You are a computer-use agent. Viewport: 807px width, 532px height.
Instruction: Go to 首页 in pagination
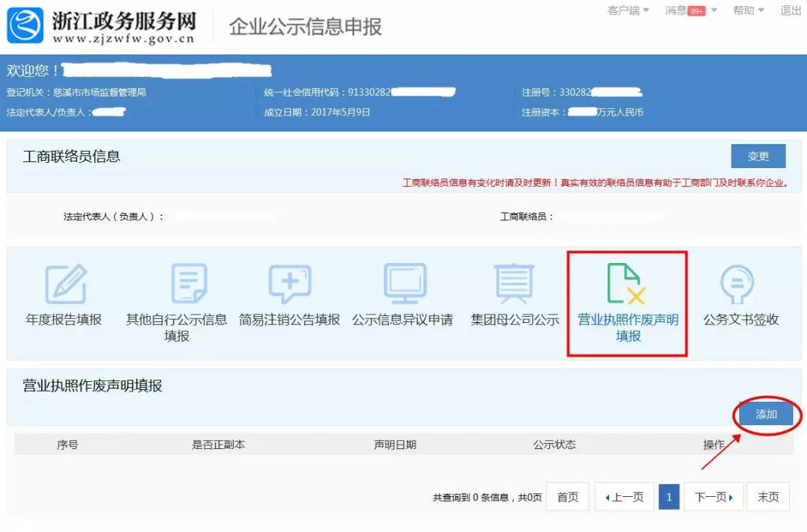click(567, 497)
